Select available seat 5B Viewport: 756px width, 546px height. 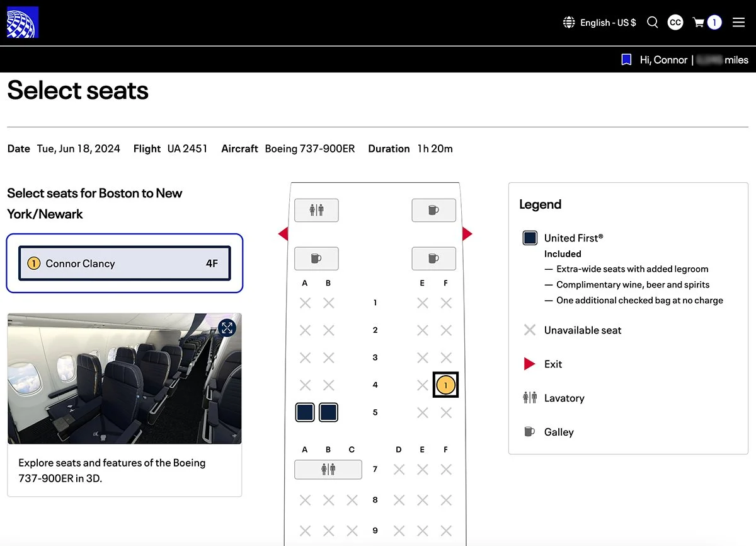point(328,412)
